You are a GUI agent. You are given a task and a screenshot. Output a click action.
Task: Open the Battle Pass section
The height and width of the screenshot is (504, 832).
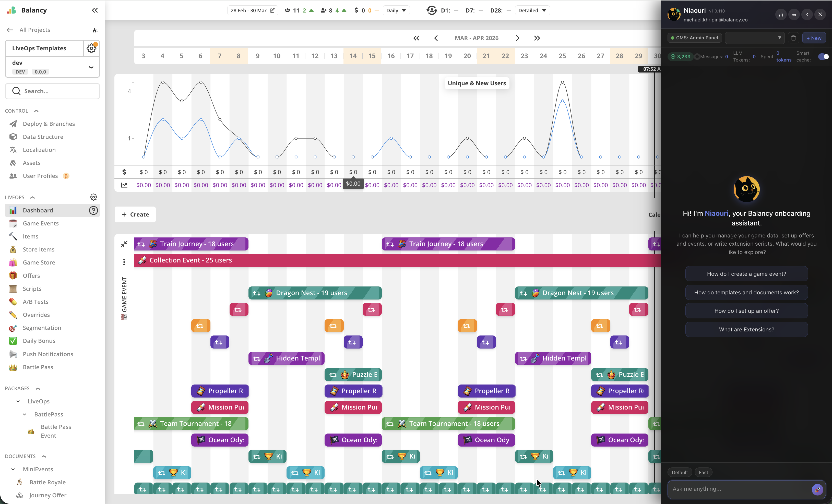click(x=38, y=367)
